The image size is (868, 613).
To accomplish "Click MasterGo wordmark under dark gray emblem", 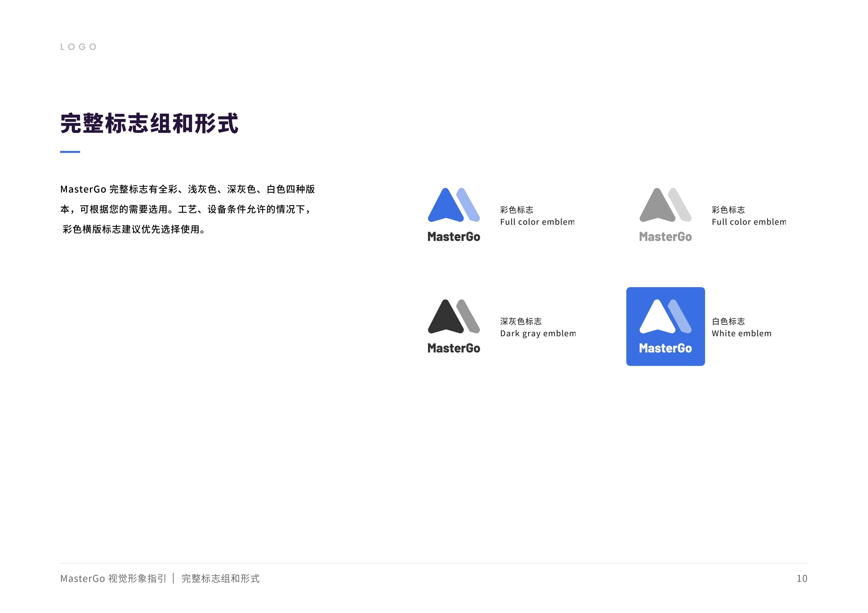I will pyautogui.click(x=454, y=348).
